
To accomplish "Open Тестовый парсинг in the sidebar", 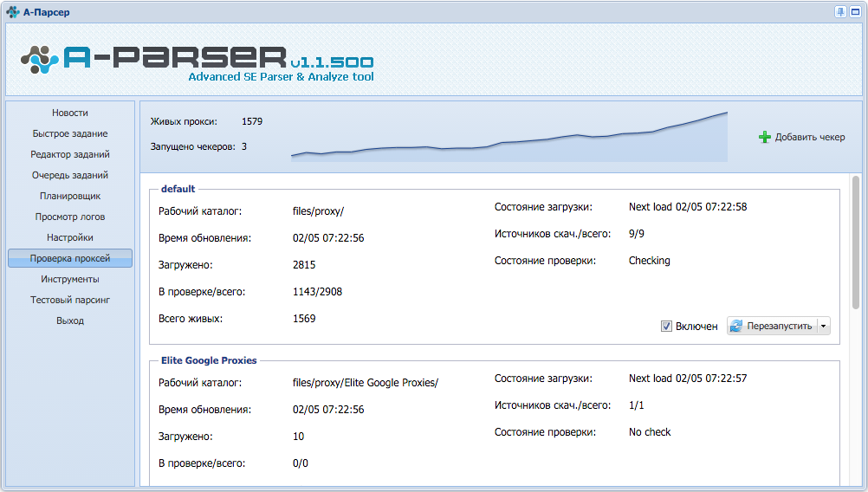I will 70,300.
